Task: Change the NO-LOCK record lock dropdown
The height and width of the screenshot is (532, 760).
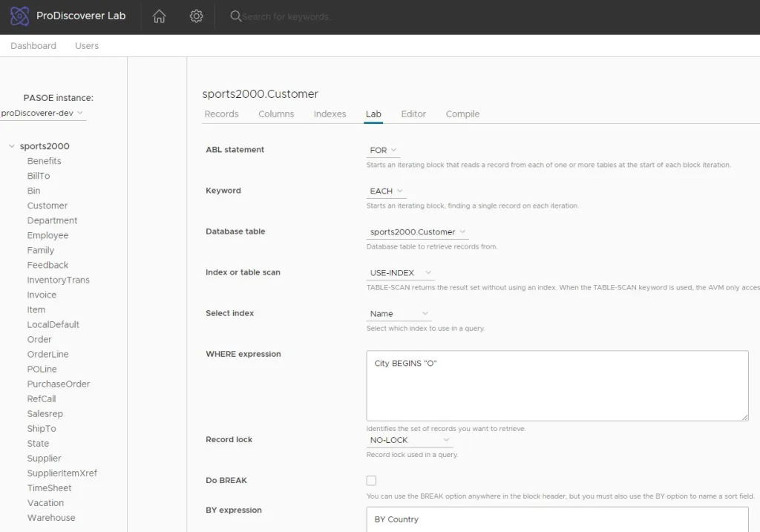Action: pyautogui.click(x=409, y=440)
